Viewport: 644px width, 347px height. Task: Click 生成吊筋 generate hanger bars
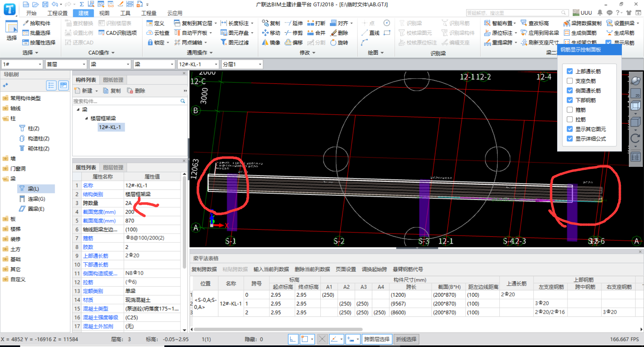[621, 33]
